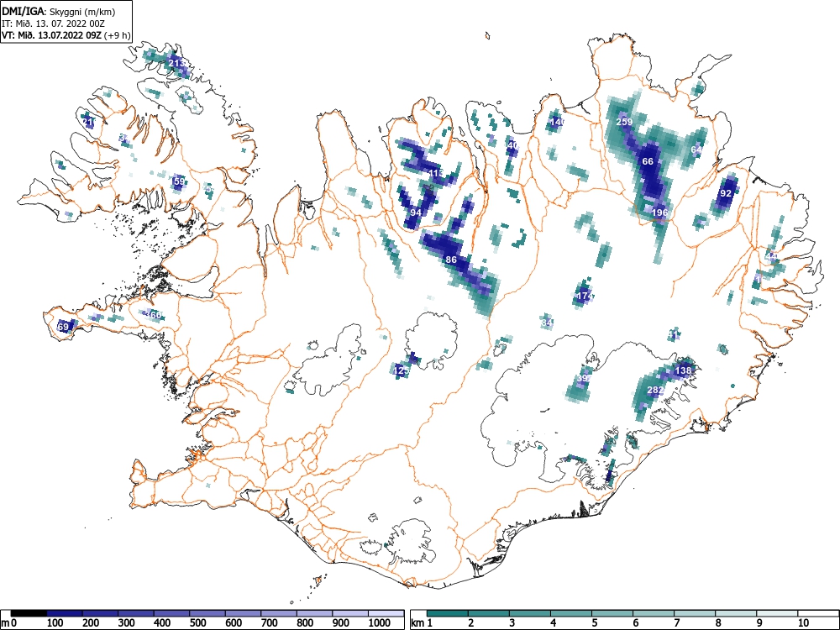Image resolution: width=840 pixels, height=630 pixels.
Task: Click the 'DMI/IGA: Skyggni (m/km)' title text
Action: (59, 12)
